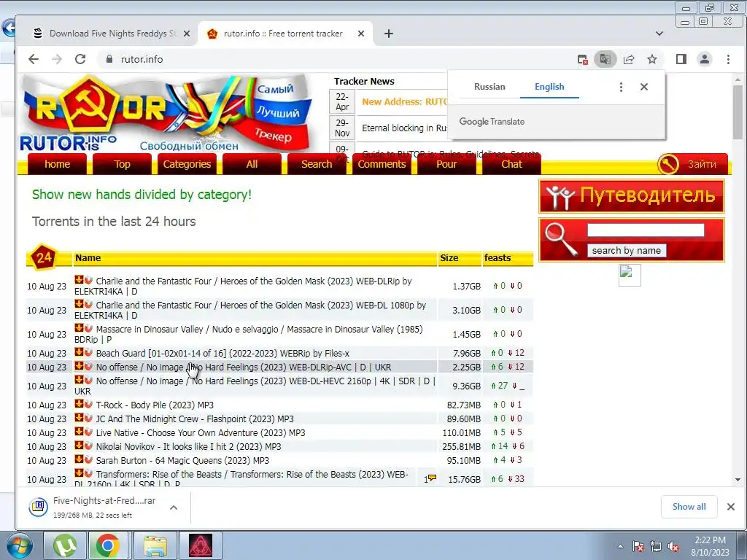Show hidden system tray icons
The width and height of the screenshot is (747, 560).
point(620,547)
